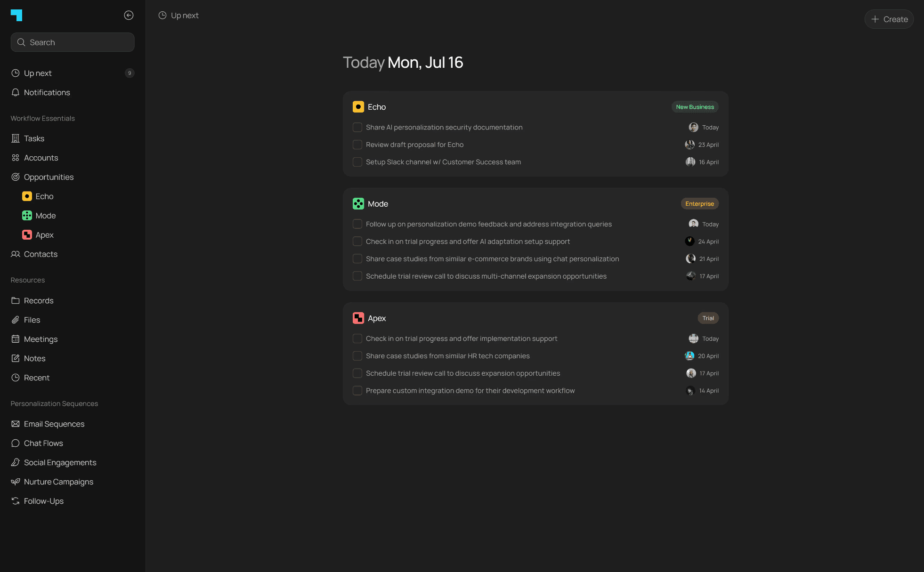Open the Email Sequences menu item

pyautogui.click(x=54, y=424)
